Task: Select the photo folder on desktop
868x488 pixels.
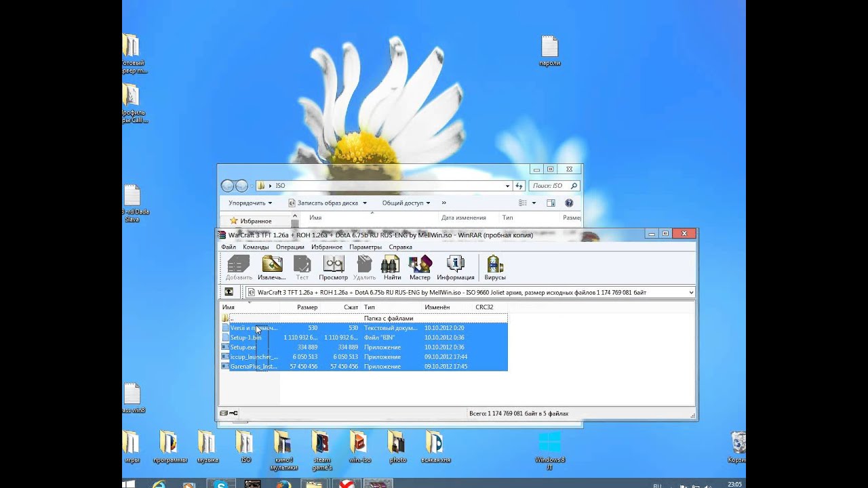Action: (398, 447)
